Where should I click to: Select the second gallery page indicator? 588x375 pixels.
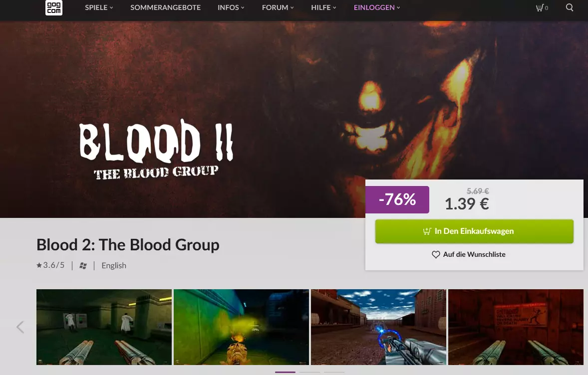[309, 372]
